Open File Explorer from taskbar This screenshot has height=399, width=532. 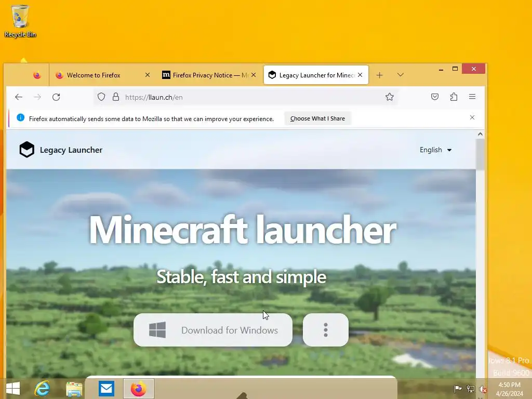pyautogui.click(x=74, y=389)
